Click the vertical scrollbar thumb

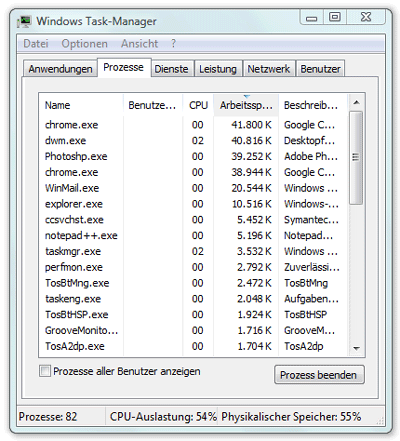pyautogui.click(x=356, y=158)
